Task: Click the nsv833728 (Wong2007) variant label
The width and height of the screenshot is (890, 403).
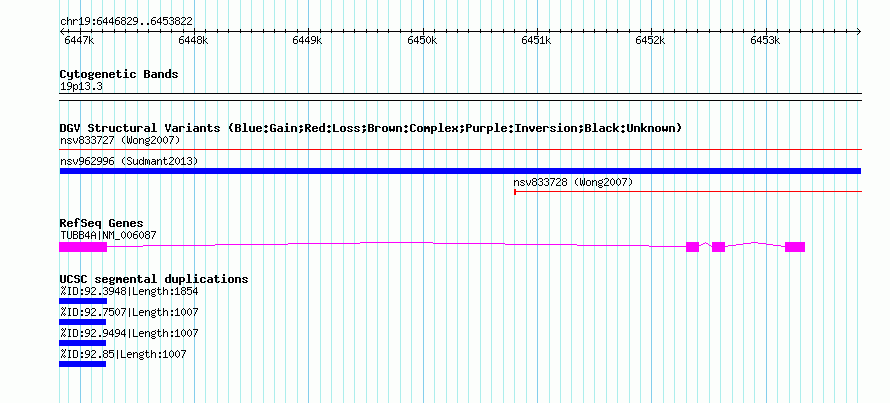Action: point(573,182)
